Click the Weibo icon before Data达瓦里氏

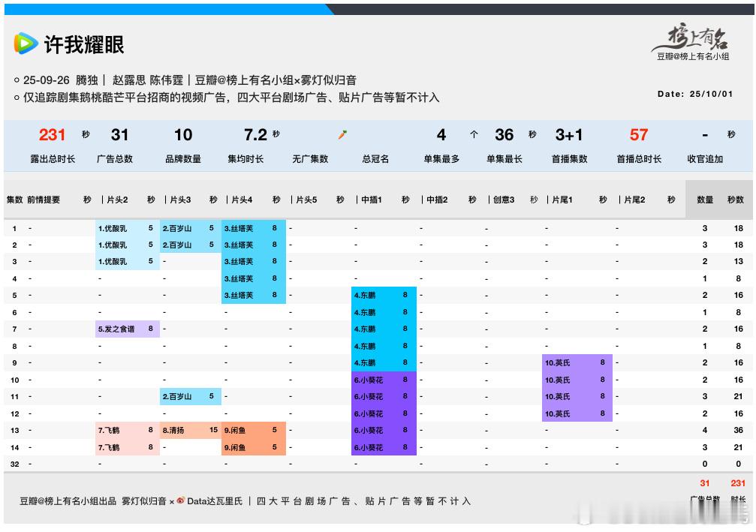[x=181, y=500]
